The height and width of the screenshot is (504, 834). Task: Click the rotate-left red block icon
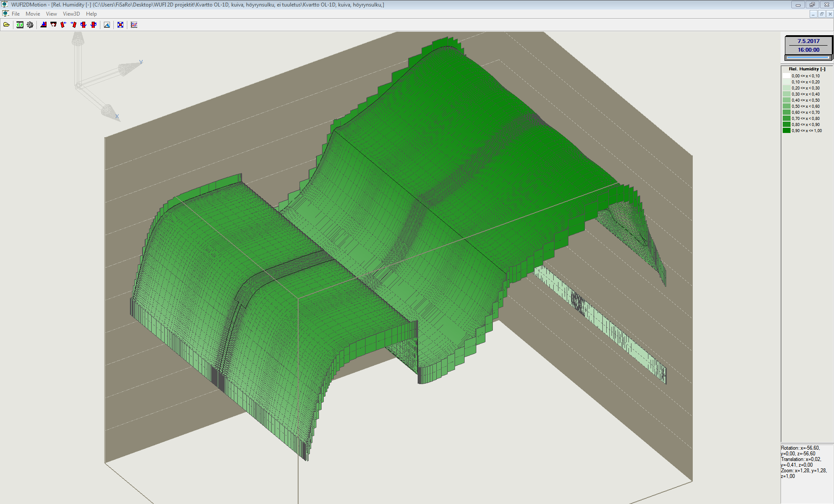(x=63, y=25)
